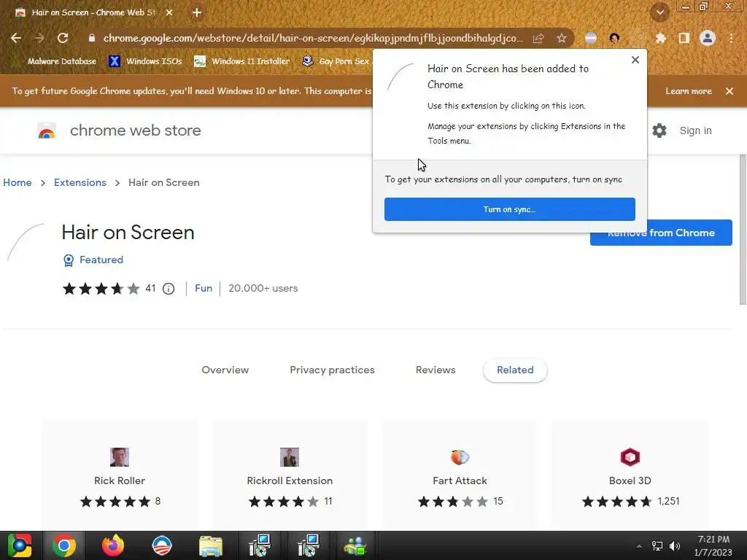Reload the page with the refresh icon
Viewport: 747px width, 560px height.
[63, 38]
